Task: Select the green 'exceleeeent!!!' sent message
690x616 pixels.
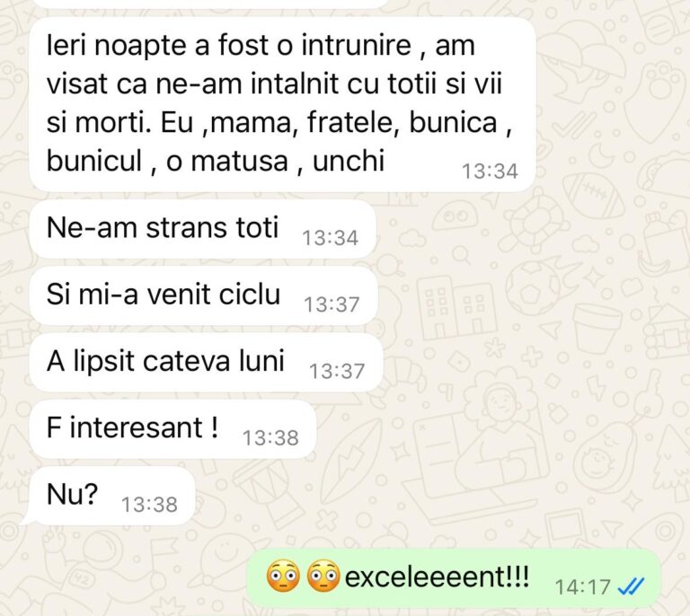Action: [x=454, y=577]
